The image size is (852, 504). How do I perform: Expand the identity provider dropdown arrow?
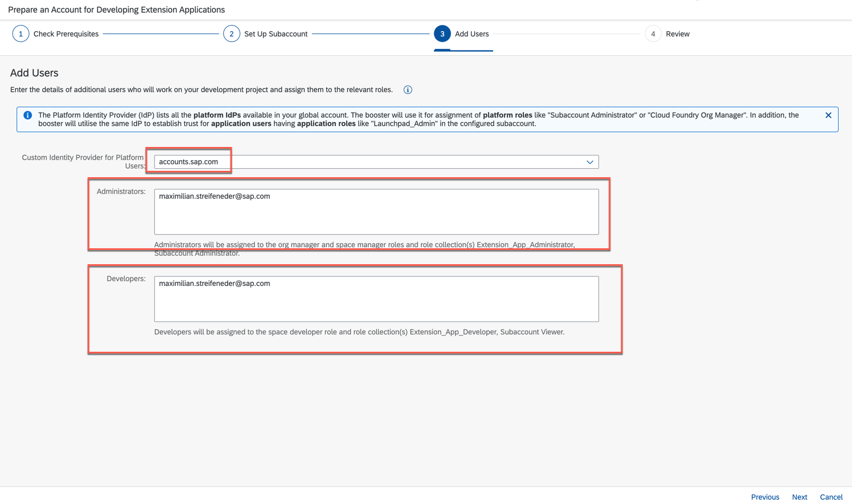point(590,162)
